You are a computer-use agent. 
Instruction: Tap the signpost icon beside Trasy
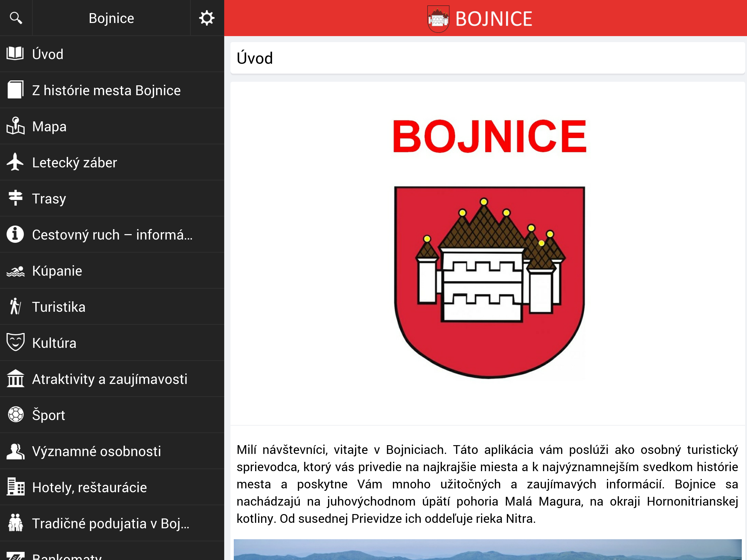click(x=15, y=198)
